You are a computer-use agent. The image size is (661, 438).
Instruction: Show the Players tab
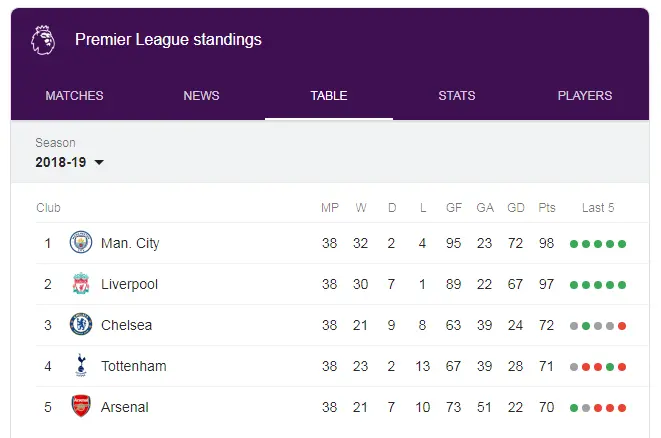tap(584, 96)
